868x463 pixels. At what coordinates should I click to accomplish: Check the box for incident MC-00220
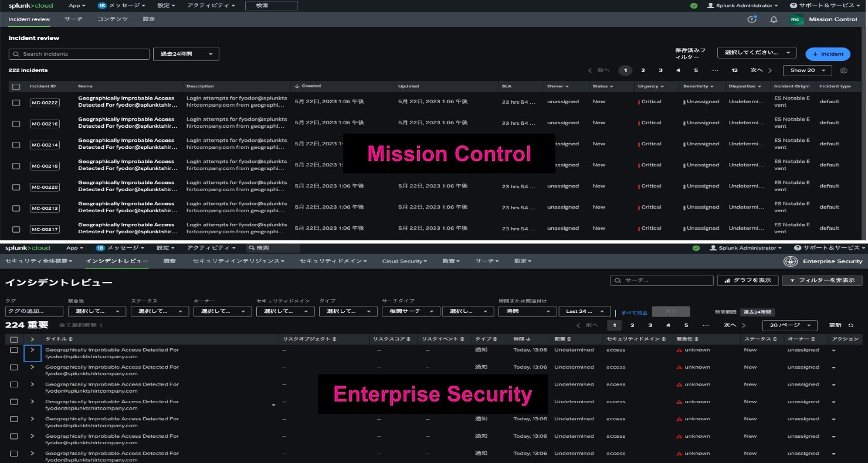pyautogui.click(x=16, y=187)
